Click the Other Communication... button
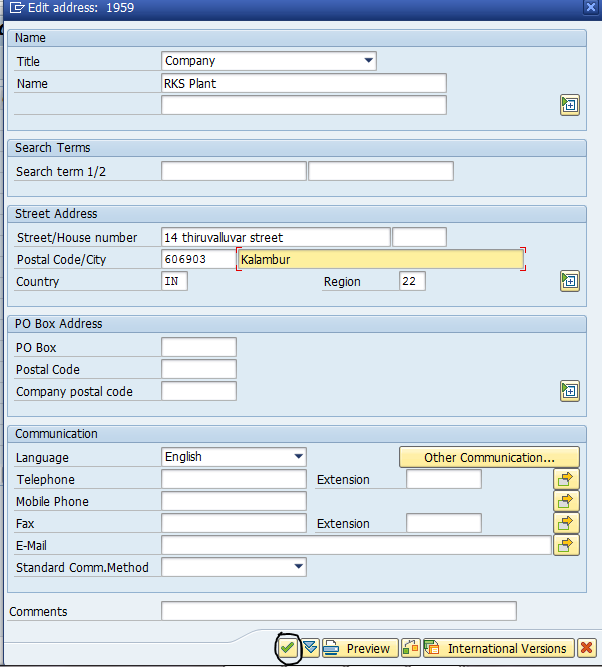Image resolution: width=602 pixels, height=667 pixels. click(489, 457)
